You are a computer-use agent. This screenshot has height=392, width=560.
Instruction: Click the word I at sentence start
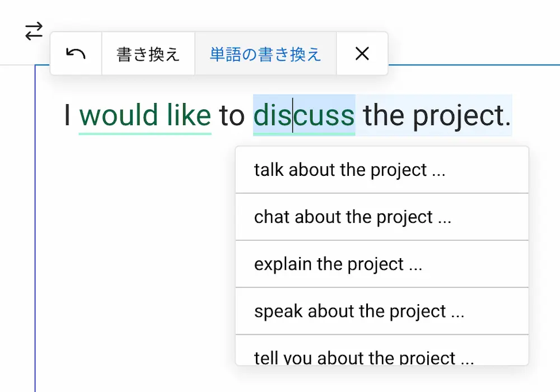tap(68, 115)
